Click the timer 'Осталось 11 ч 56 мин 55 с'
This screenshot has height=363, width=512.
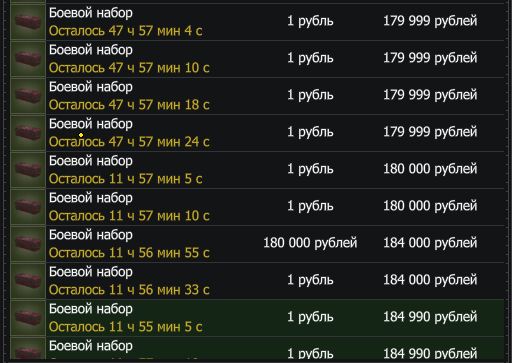tap(129, 253)
